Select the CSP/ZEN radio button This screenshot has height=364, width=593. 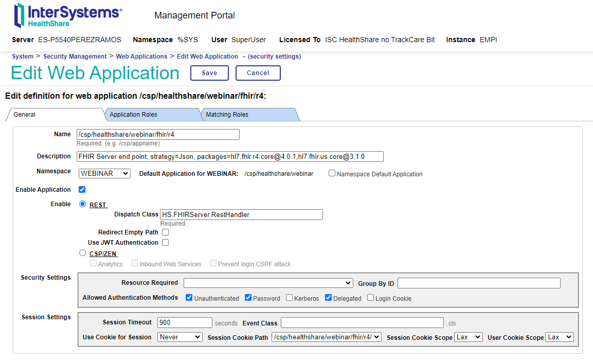coord(83,253)
